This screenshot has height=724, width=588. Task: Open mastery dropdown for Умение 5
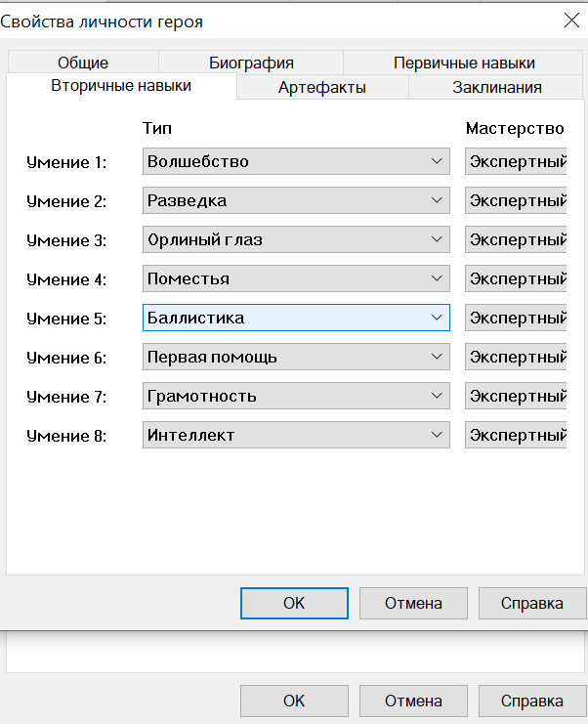tap(516, 318)
